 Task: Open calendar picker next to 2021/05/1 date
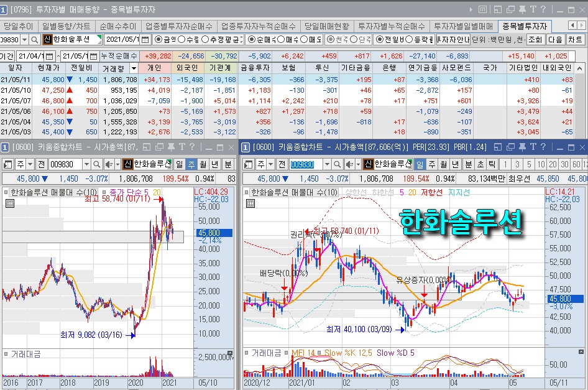tap(145, 39)
